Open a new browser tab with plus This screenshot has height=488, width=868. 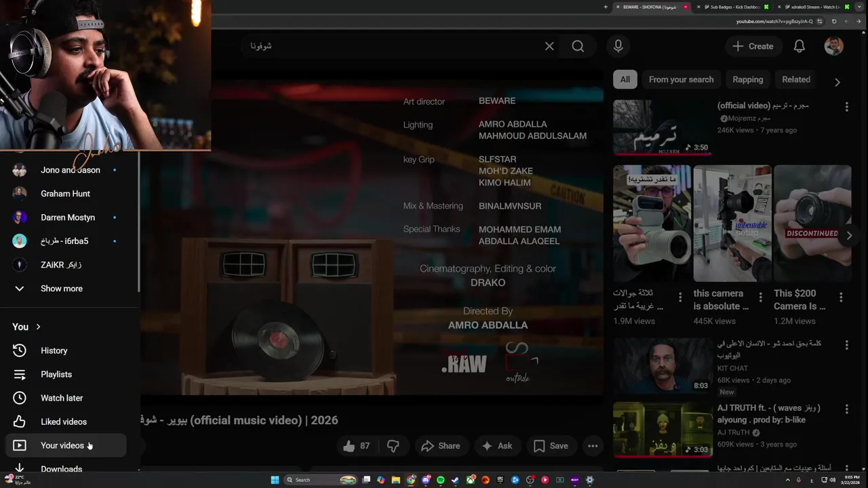tap(606, 7)
